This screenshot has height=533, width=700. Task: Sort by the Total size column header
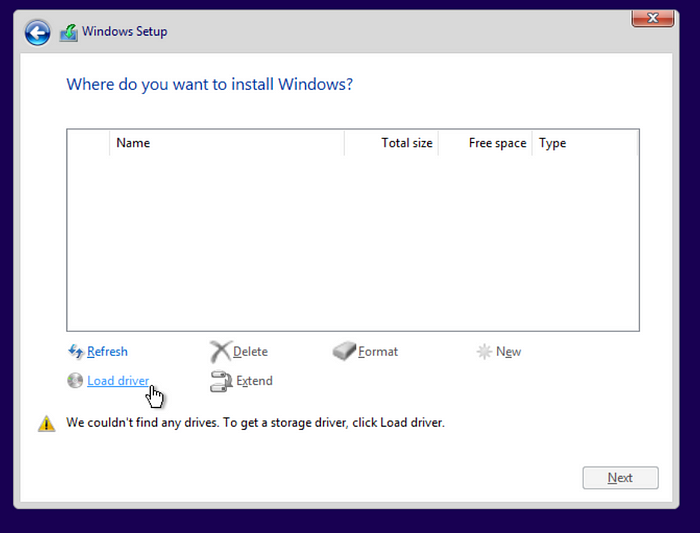point(392,143)
